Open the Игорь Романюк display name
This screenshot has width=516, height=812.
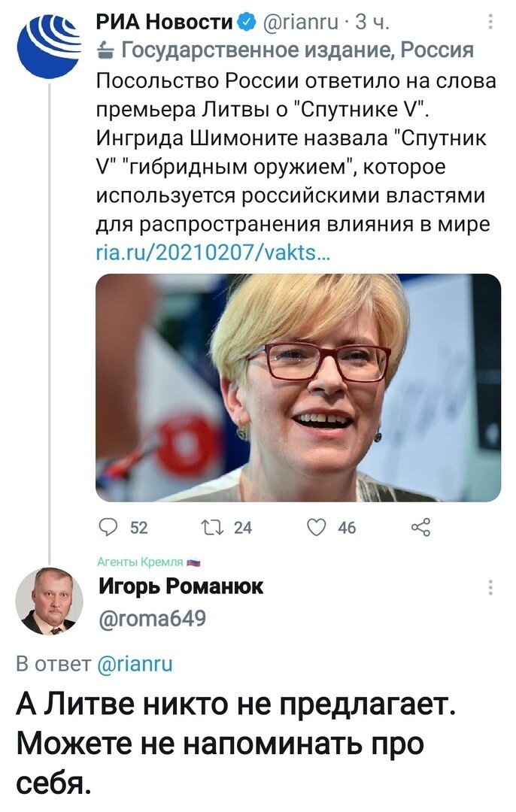(181, 586)
